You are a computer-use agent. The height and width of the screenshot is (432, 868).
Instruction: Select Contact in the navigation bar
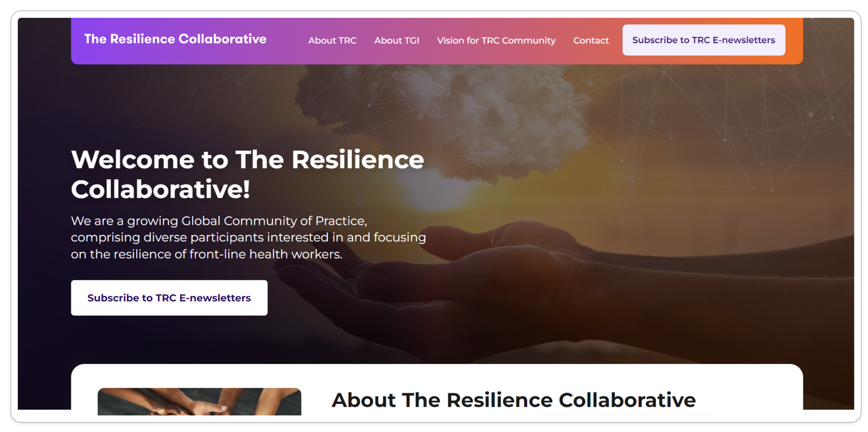[591, 41]
